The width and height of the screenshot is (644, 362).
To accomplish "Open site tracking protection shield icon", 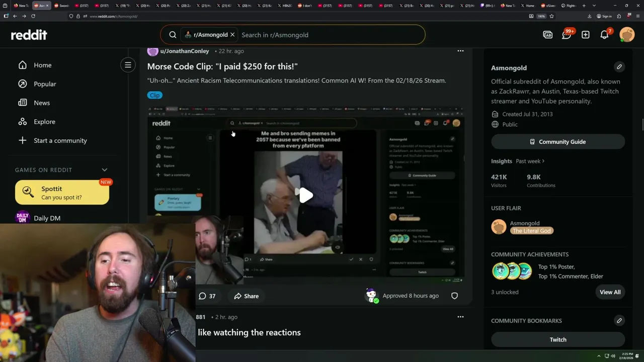I will tap(71, 16).
